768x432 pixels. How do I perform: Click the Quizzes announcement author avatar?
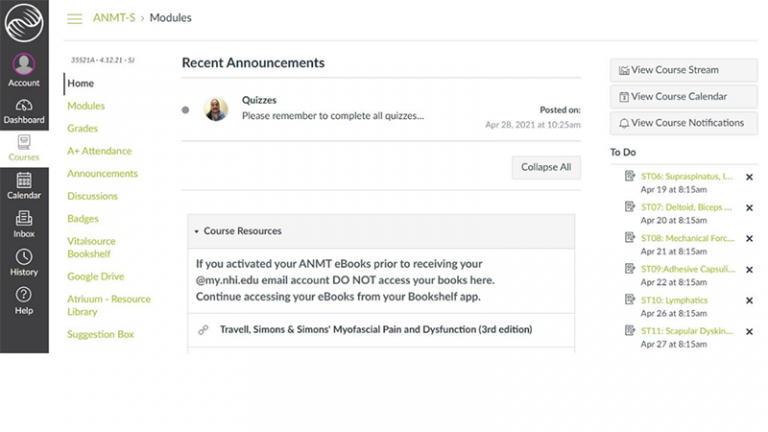[x=216, y=108]
